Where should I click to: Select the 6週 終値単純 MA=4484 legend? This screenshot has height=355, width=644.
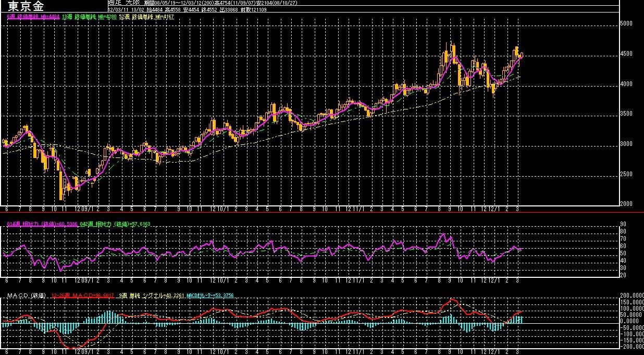(33, 17)
